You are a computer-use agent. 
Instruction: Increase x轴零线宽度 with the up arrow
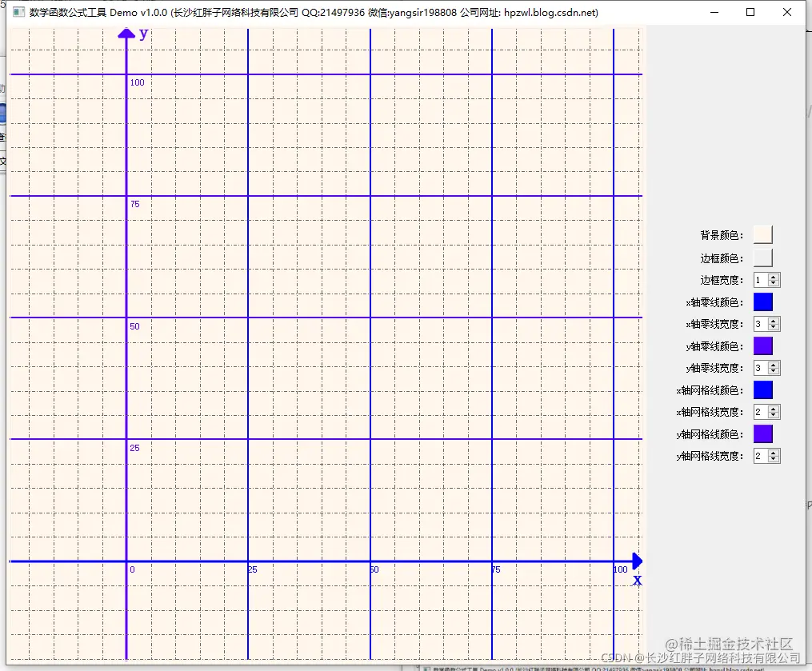click(x=774, y=321)
